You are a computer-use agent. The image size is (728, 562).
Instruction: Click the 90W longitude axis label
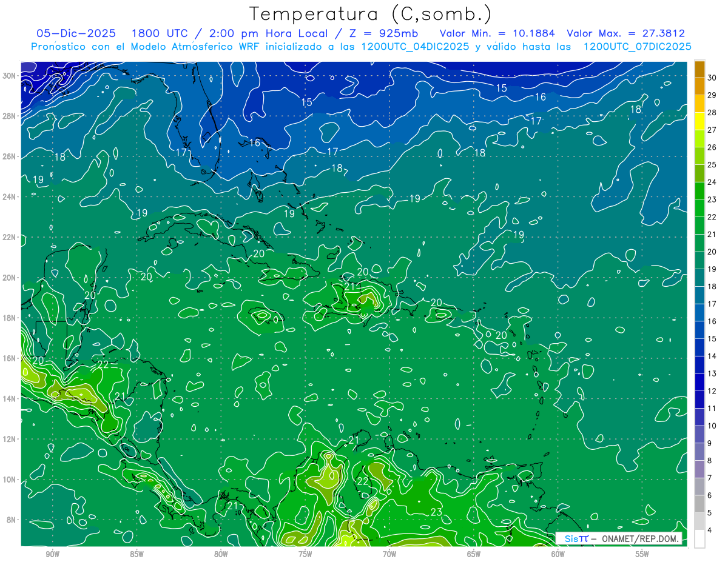click(x=53, y=555)
